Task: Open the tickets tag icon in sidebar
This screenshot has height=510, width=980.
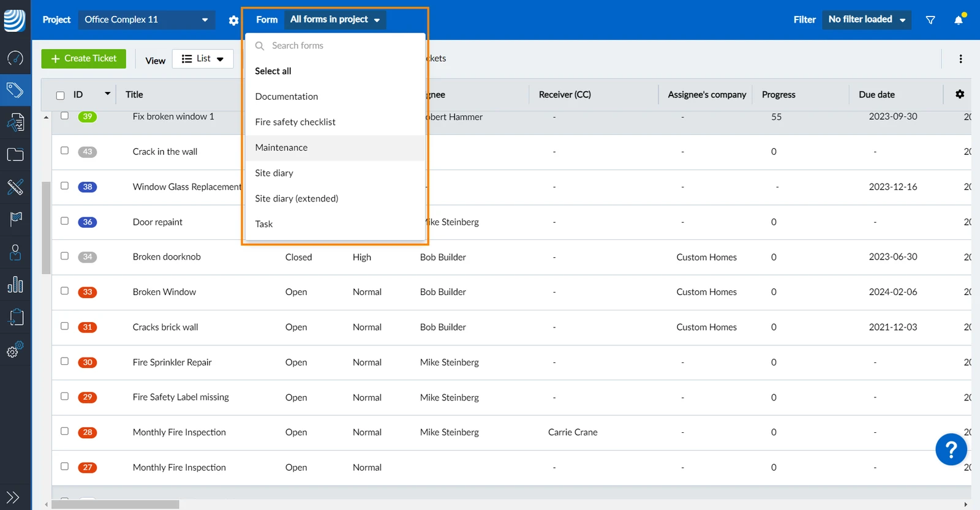Action: 15,91
